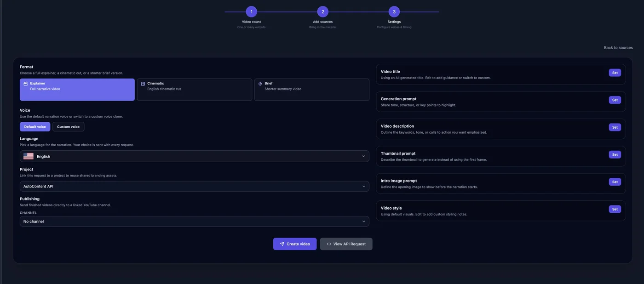Choose the Brief shorter summary format
The width and height of the screenshot is (644, 284).
point(312,90)
